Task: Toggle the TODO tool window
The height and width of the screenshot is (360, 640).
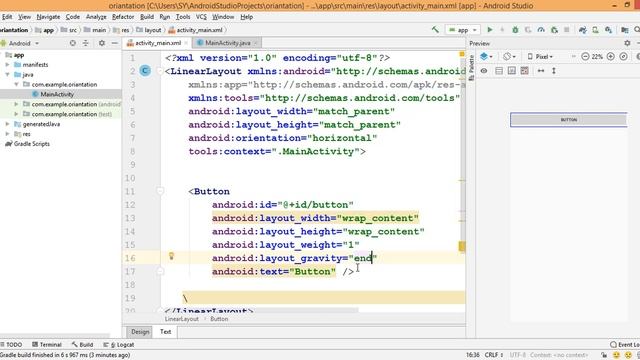Action: tap(12, 344)
